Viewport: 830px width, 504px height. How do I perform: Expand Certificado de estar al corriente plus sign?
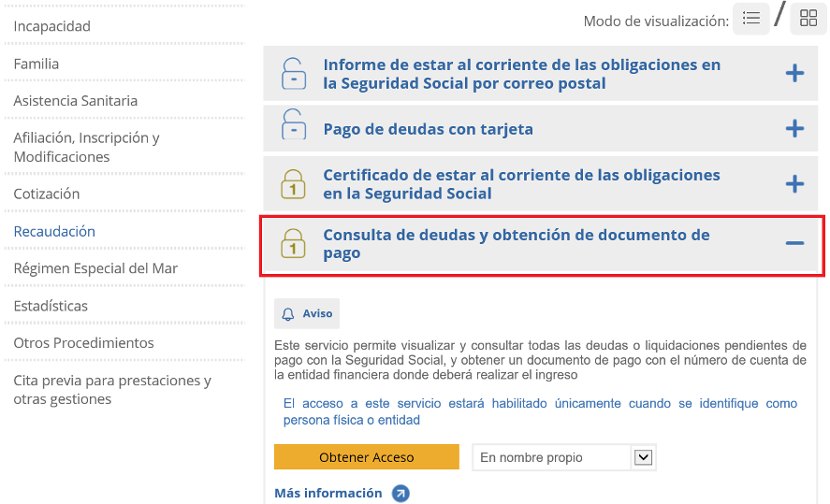point(794,184)
